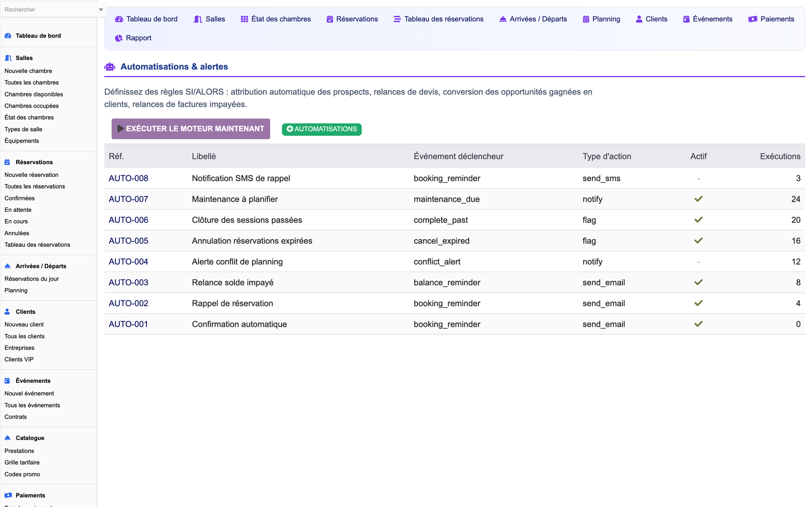
Task: Open Clients VIP in the sidebar
Action: [x=19, y=359]
